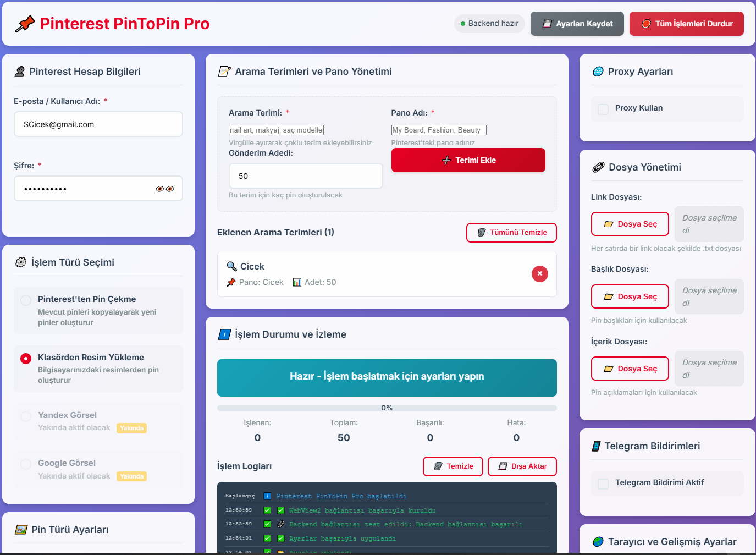Enable the Telegram Bildirimi Aktif checkbox
756x555 pixels.
click(603, 483)
